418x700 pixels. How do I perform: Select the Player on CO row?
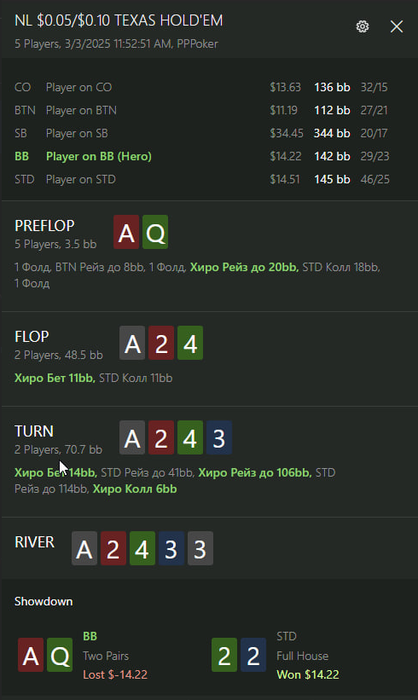[x=202, y=87]
